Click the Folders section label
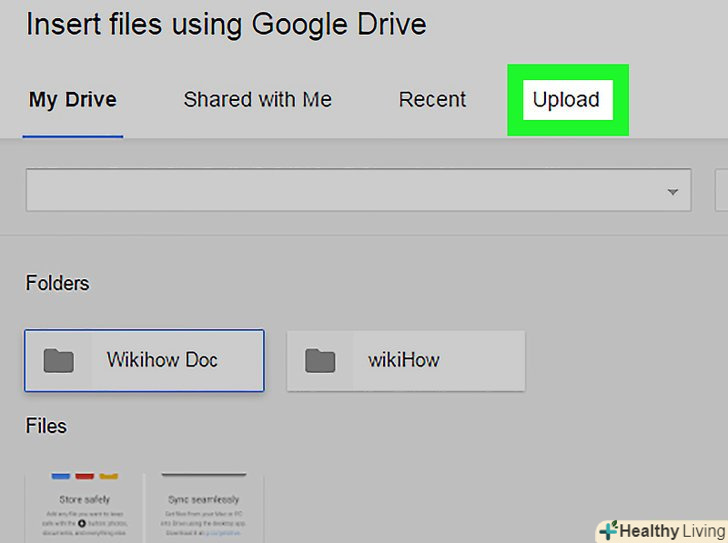The height and width of the screenshot is (543, 728). tap(57, 283)
